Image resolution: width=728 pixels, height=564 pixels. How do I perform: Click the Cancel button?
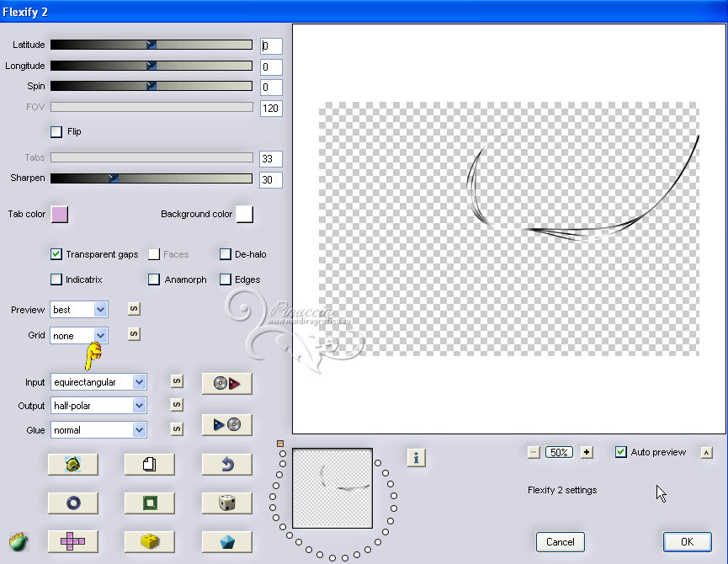(560, 542)
